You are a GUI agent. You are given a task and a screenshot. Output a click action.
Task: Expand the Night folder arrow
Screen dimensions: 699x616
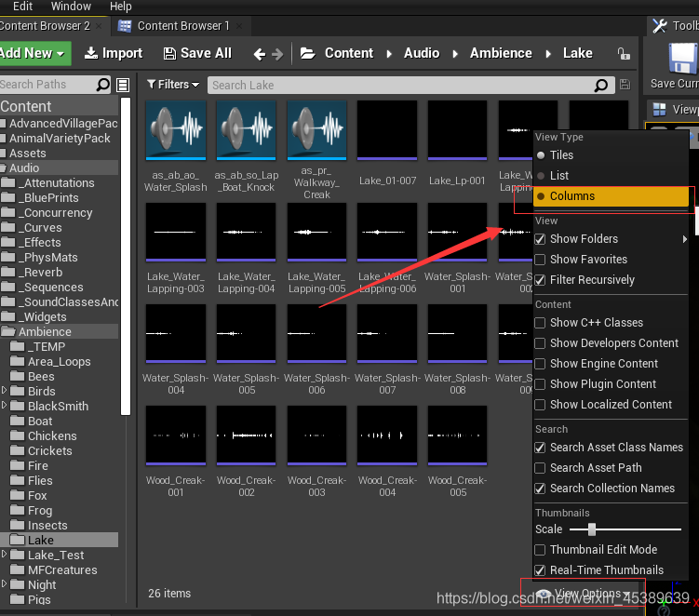pyautogui.click(x=4, y=584)
